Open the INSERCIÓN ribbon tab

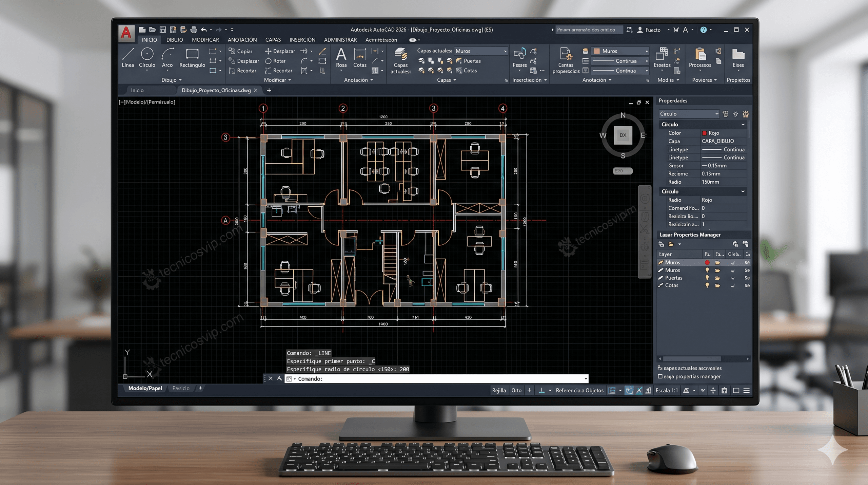[302, 40]
